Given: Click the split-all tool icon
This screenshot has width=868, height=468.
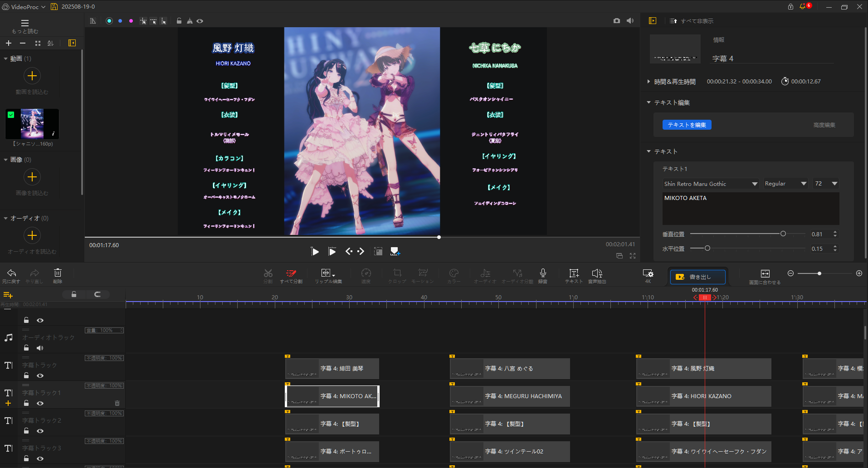Looking at the screenshot, I should (291, 273).
